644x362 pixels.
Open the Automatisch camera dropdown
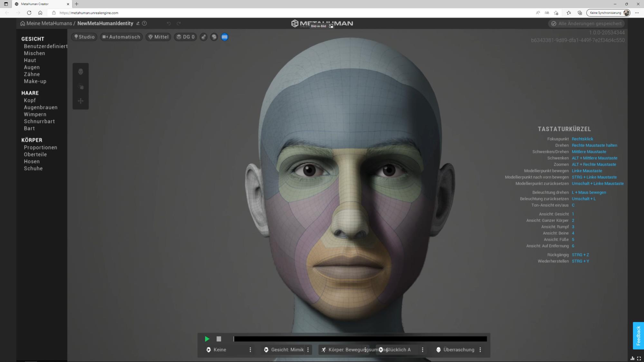[x=121, y=37]
